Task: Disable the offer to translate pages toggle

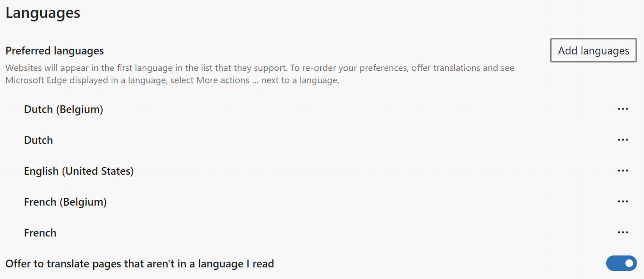Action: 621,263
